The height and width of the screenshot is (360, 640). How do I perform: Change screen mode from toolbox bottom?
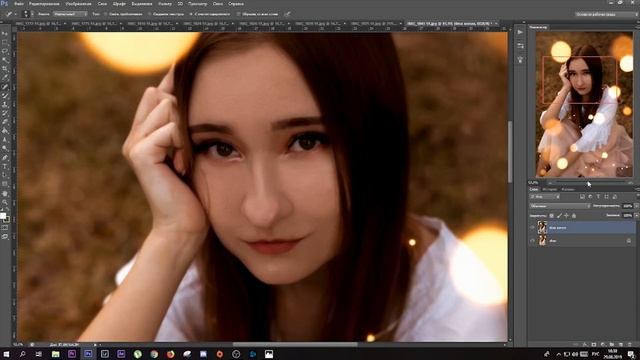[4, 236]
